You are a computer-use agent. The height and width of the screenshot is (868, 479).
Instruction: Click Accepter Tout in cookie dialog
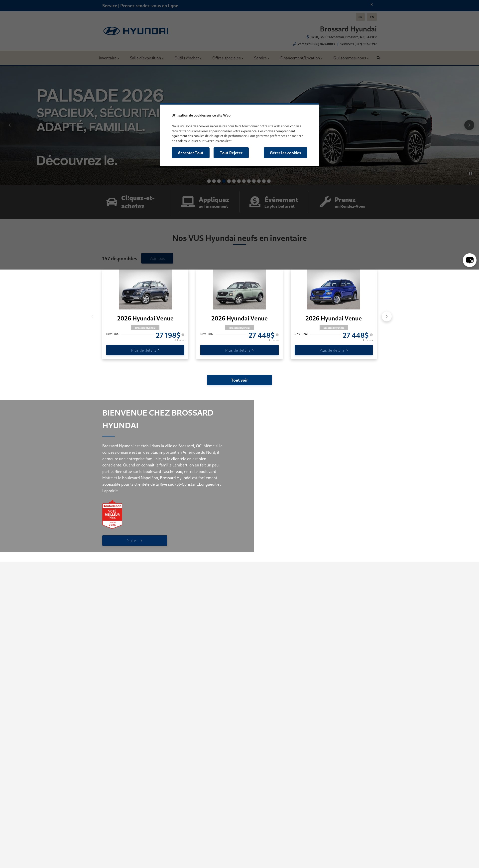click(190, 153)
